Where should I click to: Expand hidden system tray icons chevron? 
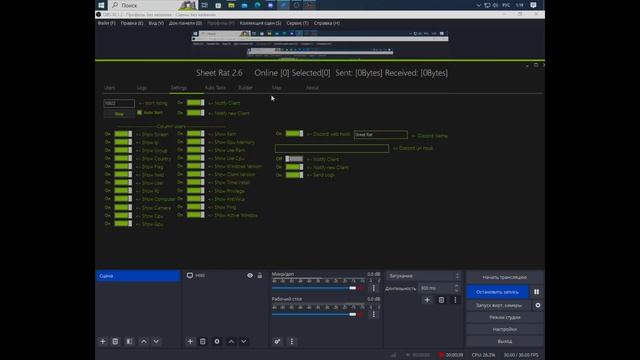(478, 5)
